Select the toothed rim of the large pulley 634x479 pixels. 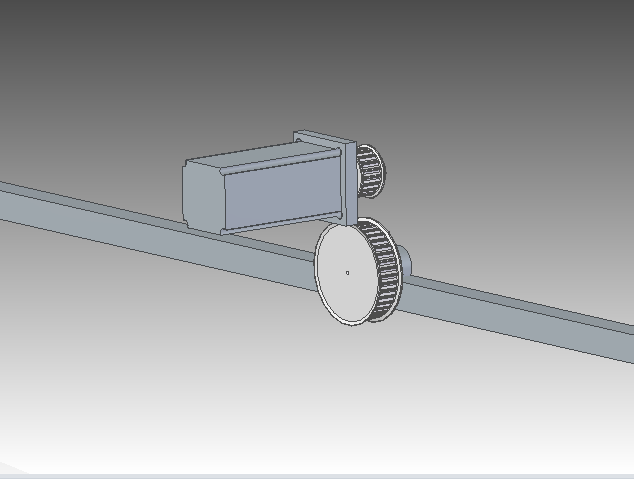[x=386, y=270]
